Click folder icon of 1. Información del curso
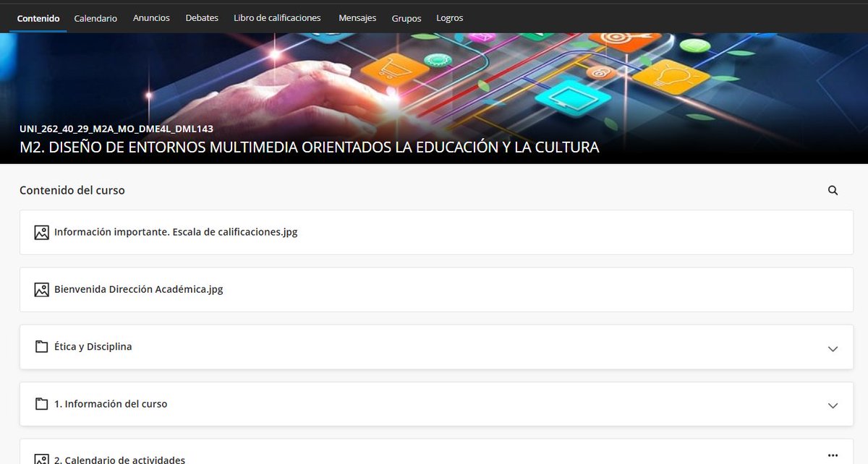This screenshot has height=464, width=868. click(x=41, y=404)
